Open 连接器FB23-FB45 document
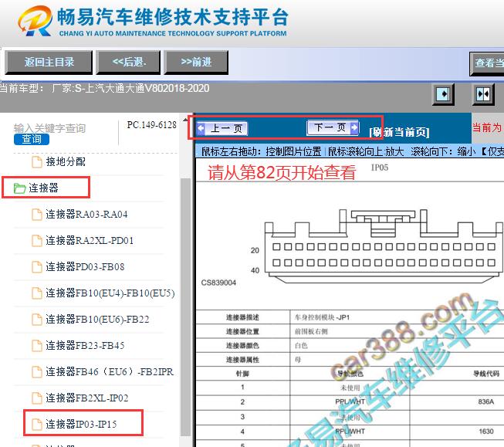This screenshot has height=447, width=504. pyautogui.click(x=85, y=345)
